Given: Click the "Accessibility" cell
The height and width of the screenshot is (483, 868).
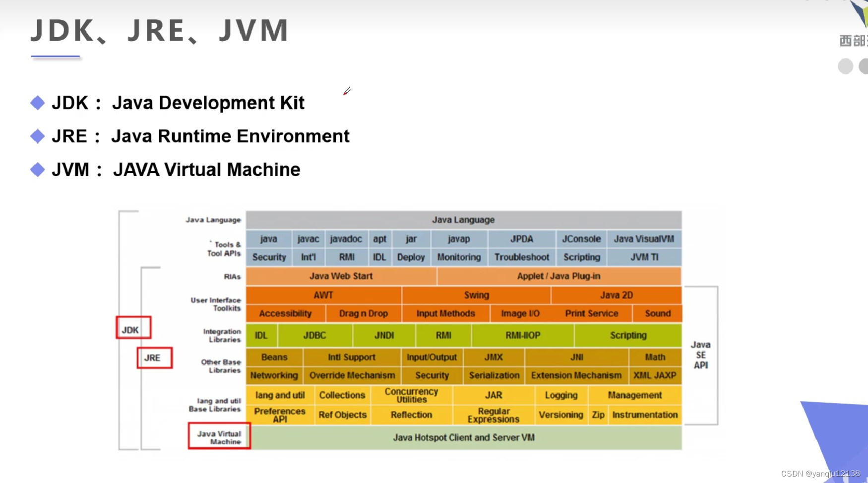Looking at the screenshot, I should tap(286, 313).
